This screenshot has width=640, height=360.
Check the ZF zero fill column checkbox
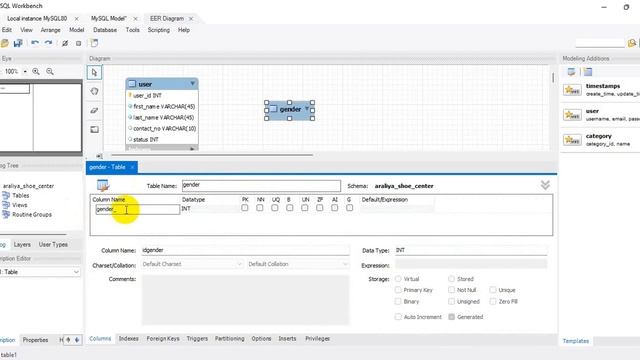pos(320,208)
